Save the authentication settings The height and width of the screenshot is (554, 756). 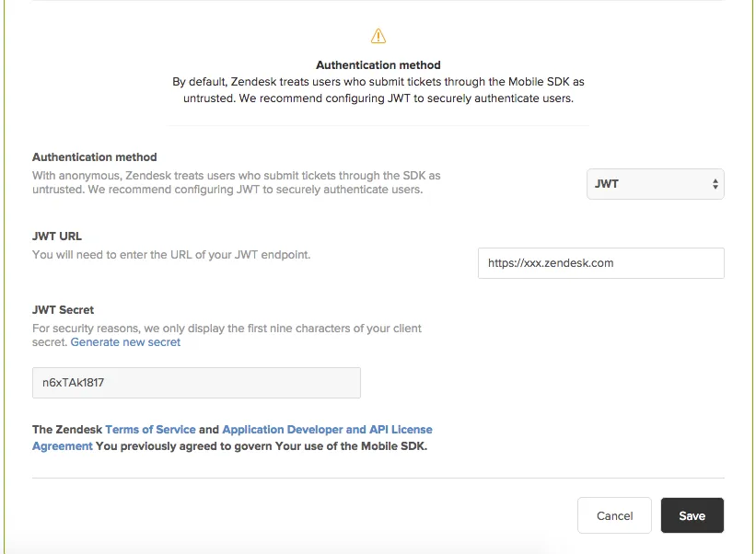tap(692, 516)
